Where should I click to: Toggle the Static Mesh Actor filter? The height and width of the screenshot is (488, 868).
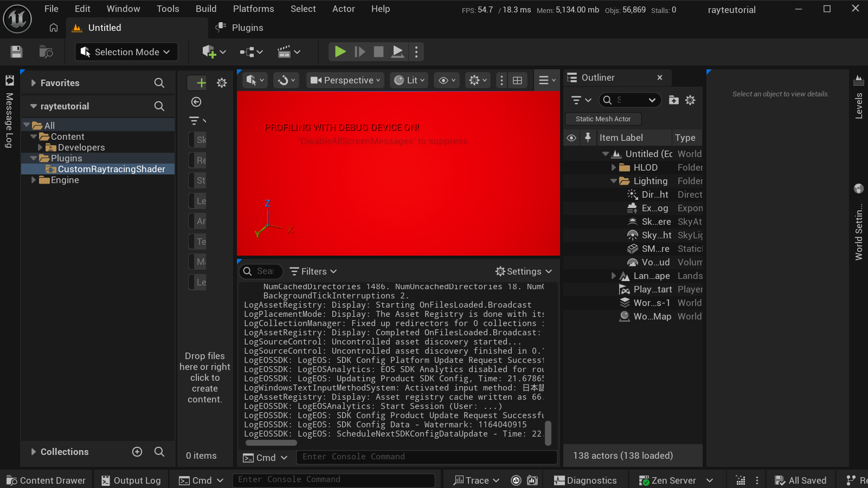[603, 119]
